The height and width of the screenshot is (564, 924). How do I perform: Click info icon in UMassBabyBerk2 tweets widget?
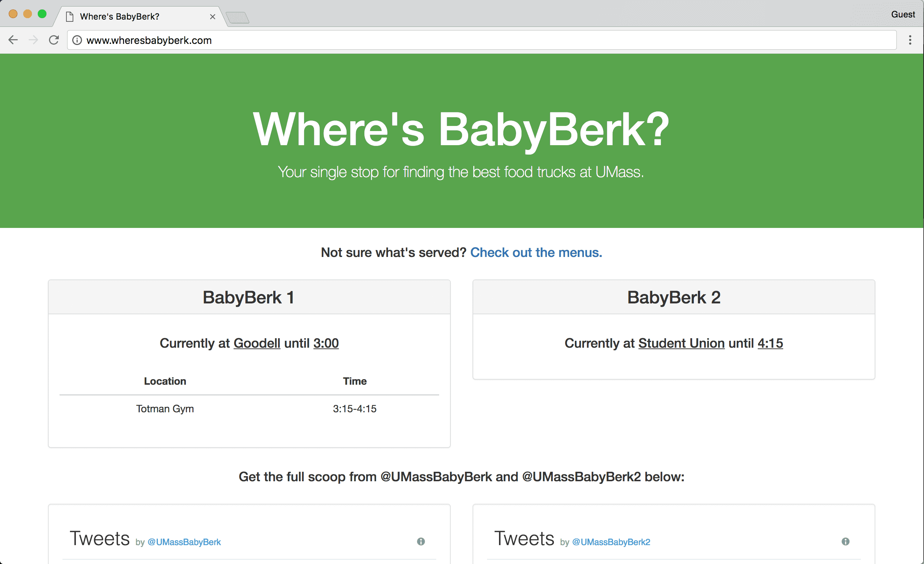845,541
